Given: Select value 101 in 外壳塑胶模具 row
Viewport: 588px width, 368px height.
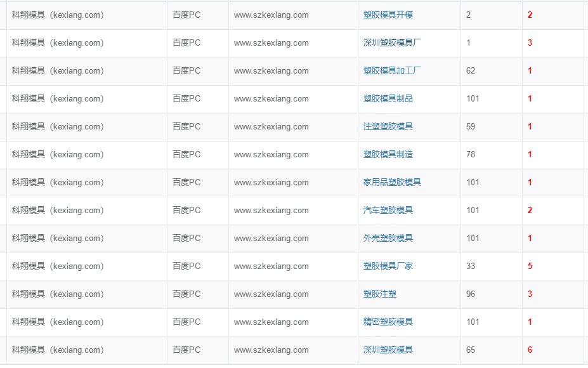Looking at the screenshot, I should 473,238.
